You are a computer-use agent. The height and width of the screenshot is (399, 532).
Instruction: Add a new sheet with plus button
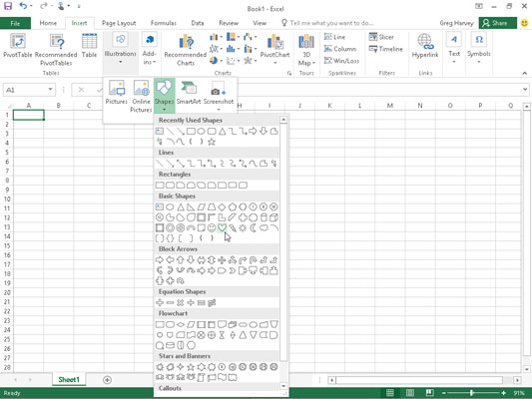(107, 380)
